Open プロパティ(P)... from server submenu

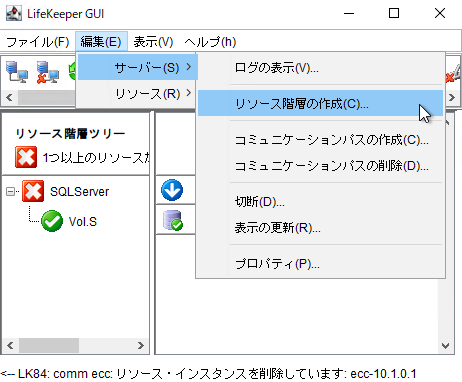pos(320,264)
